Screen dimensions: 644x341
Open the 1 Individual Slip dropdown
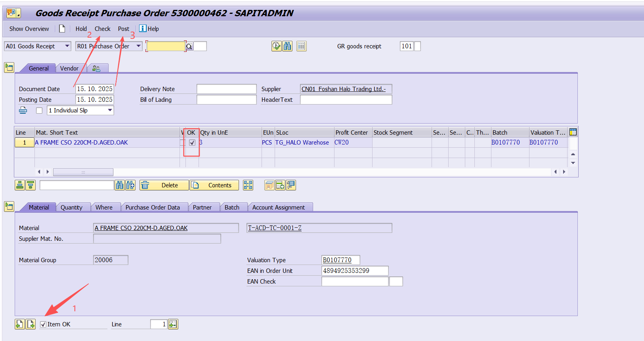(x=110, y=110)
